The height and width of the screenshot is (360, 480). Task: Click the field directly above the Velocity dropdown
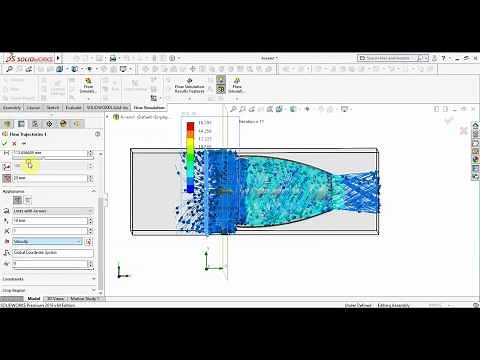50,231
